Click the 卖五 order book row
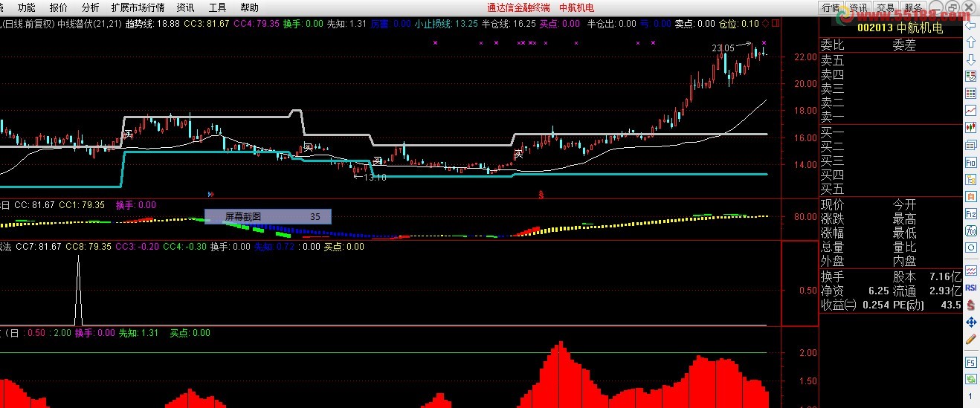This screenshot has height=408, width=980. pos(891,60)
